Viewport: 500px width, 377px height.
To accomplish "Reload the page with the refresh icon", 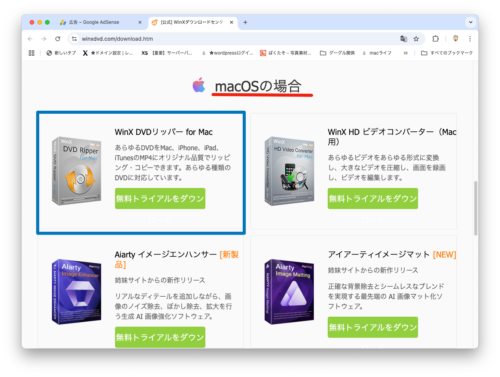I will coord(58,39).
